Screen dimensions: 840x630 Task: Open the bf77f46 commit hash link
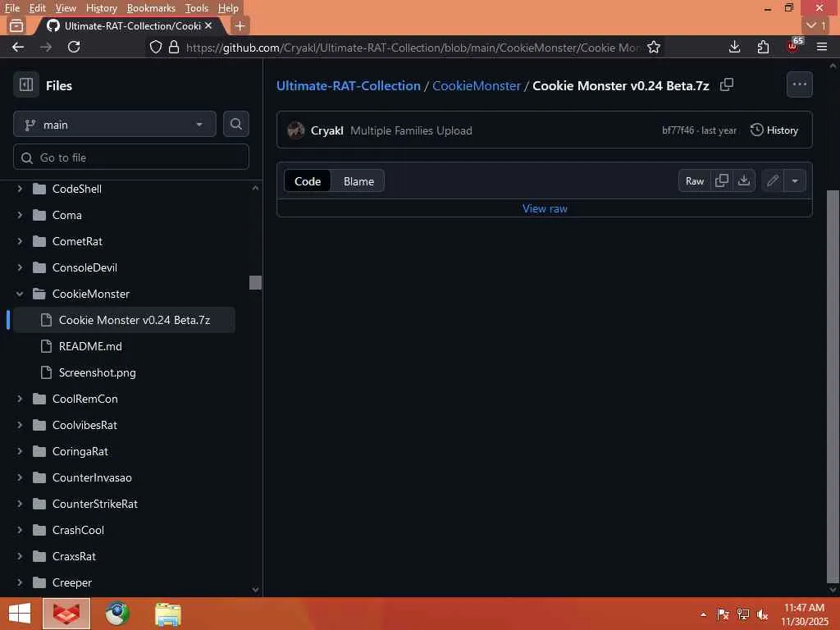pos(678,130)
